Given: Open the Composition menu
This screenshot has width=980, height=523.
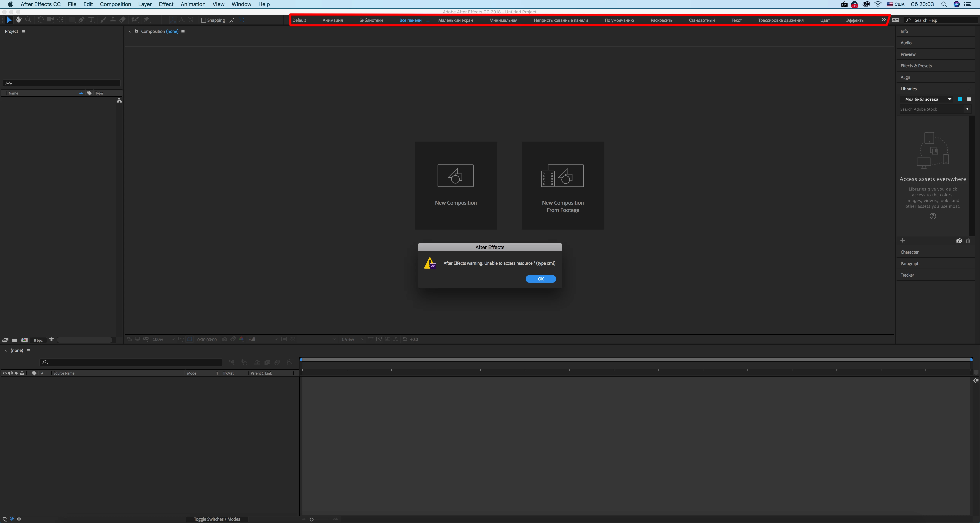Looking at the screenshot, I should [115, 4].
